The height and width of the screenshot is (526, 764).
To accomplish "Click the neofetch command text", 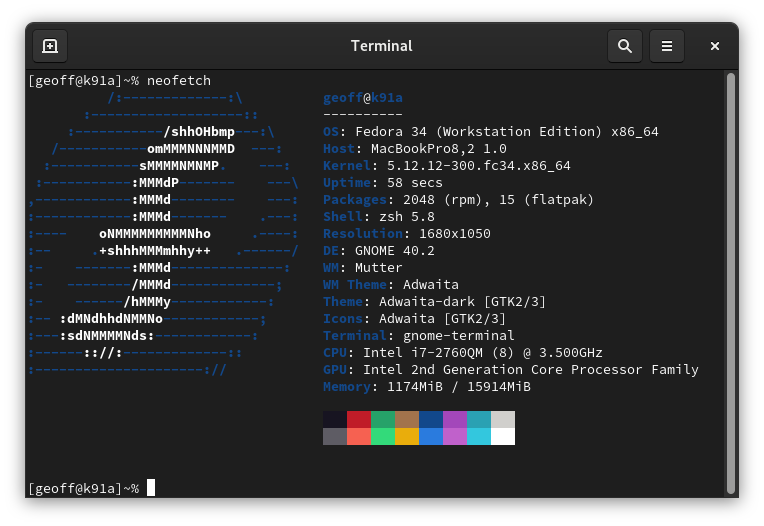I will point(179,81).
